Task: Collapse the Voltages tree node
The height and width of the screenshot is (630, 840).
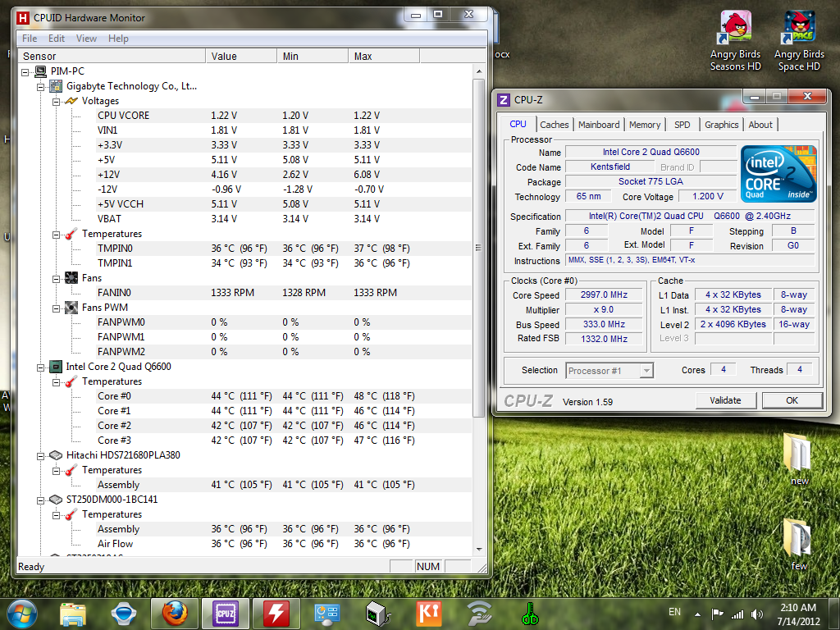Action: click(57, 101)
